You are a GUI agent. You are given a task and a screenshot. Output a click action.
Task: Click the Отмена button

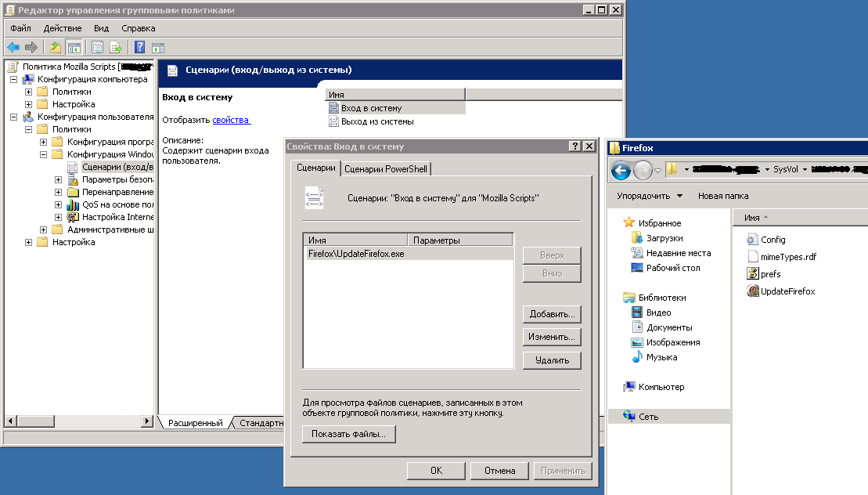tap(500, 471)
